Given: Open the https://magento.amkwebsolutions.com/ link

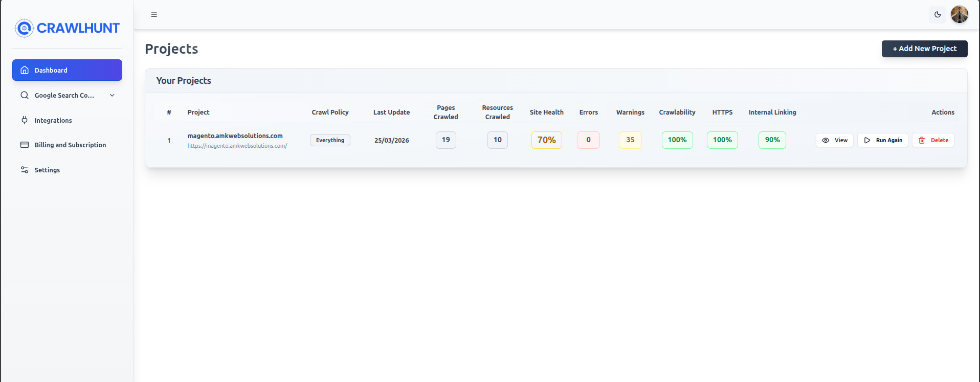Looking at the screenshot, I should 237,146.
